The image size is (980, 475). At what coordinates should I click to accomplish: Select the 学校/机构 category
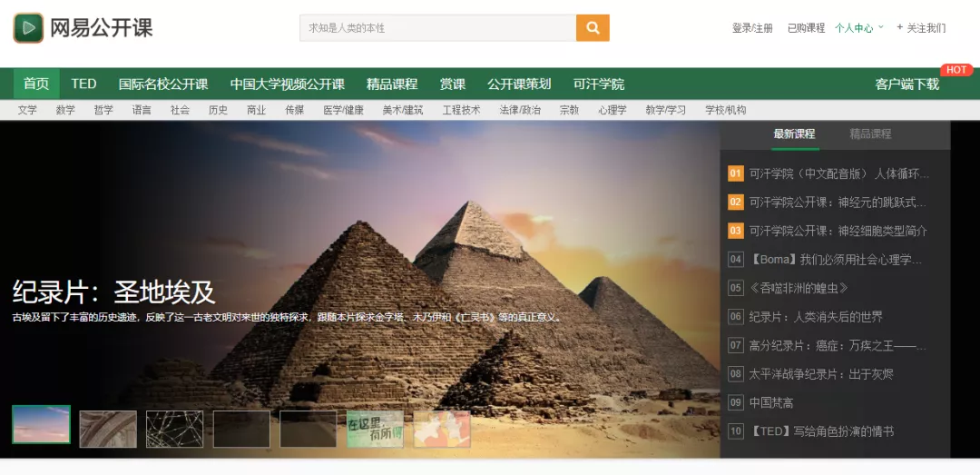(726, 110)
